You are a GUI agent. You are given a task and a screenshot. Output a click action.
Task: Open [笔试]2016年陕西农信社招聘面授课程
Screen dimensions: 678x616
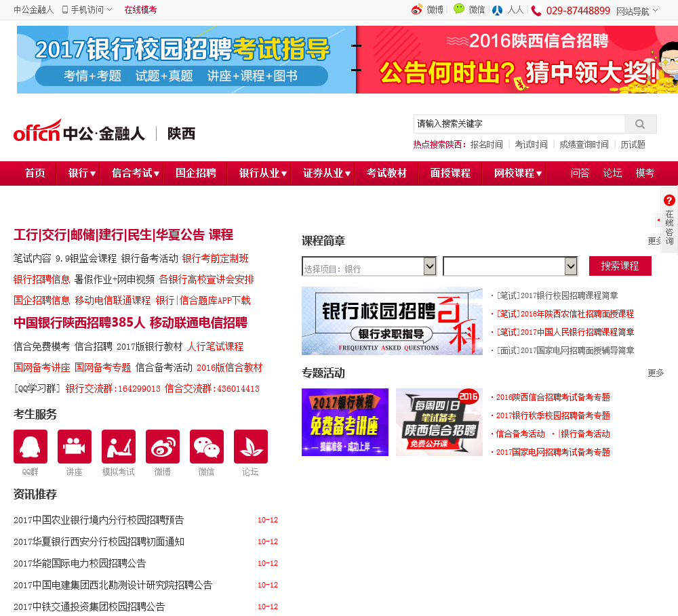[565, 314]
